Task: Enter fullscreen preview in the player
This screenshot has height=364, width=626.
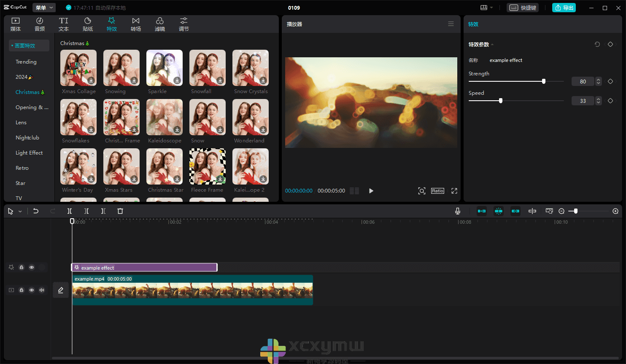Action: coord(454,191)
